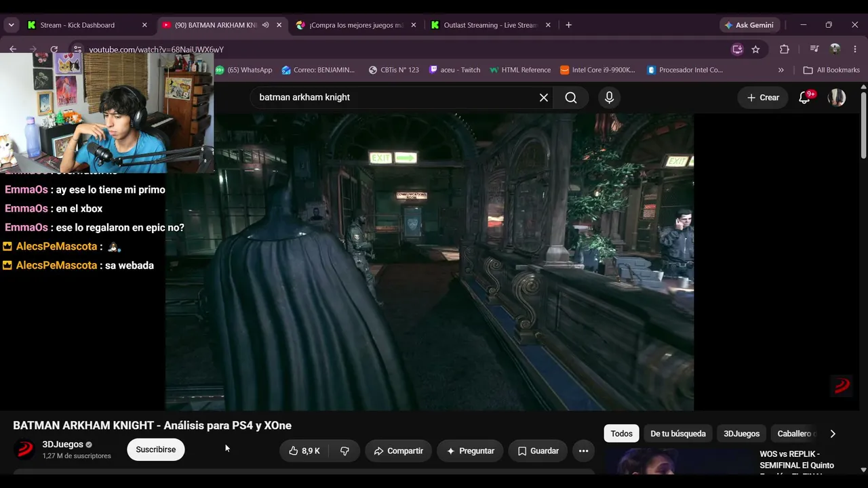Viewport: 868px width, 488px height.
Task: Bookmark this page with the star icon
Action: 755,49
